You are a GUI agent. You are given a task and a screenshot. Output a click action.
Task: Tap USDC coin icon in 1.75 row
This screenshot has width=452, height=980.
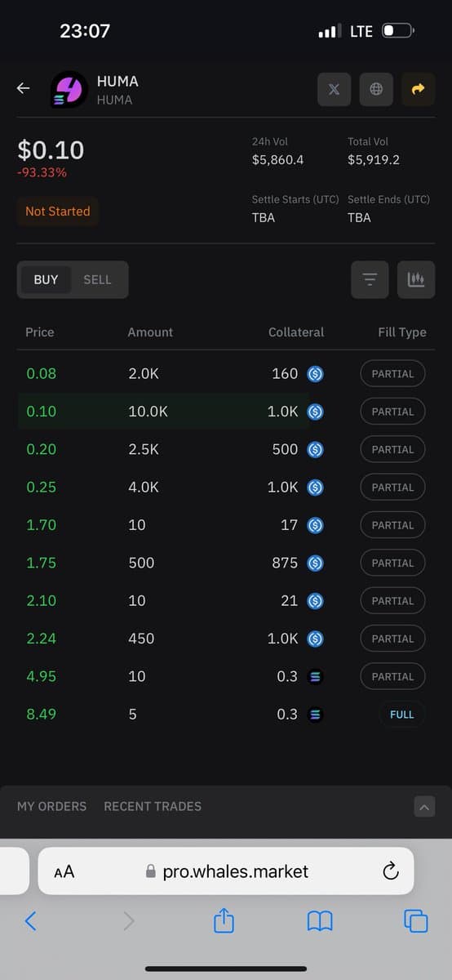pyautogui.click(x=316, y=563)
